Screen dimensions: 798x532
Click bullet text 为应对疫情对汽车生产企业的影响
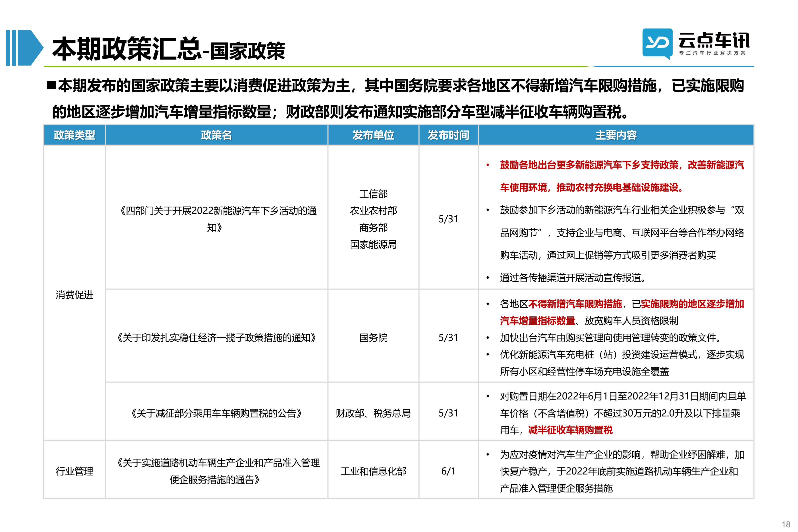point(570,454)
